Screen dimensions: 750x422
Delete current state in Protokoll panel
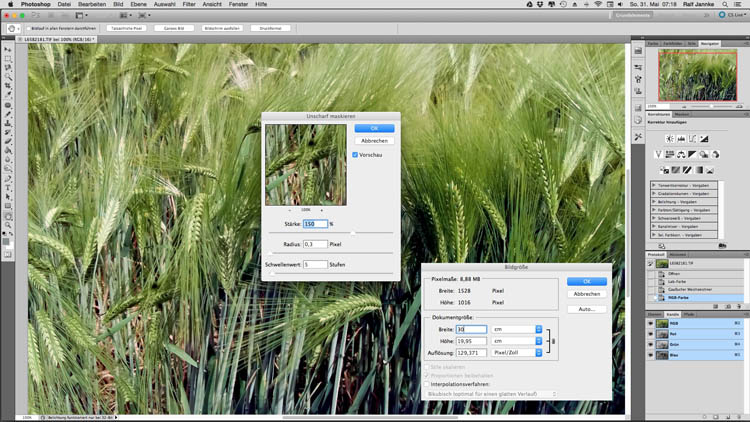739,306
